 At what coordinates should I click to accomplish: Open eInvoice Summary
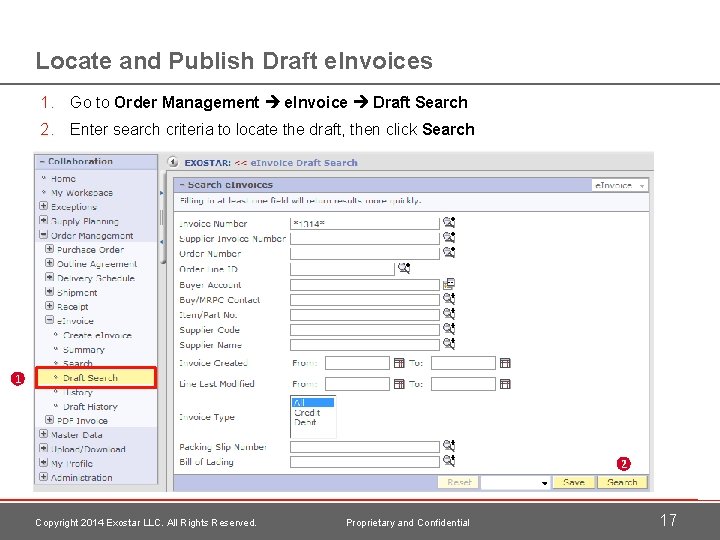click(x=84, y=349)
